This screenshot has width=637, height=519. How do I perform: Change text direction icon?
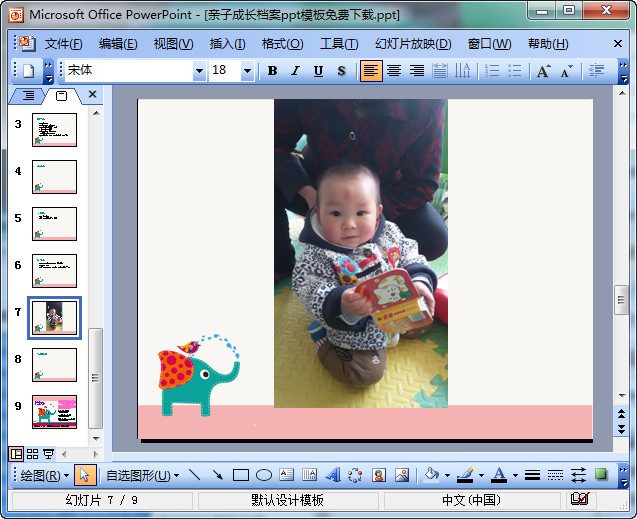[x=462, y=71]
